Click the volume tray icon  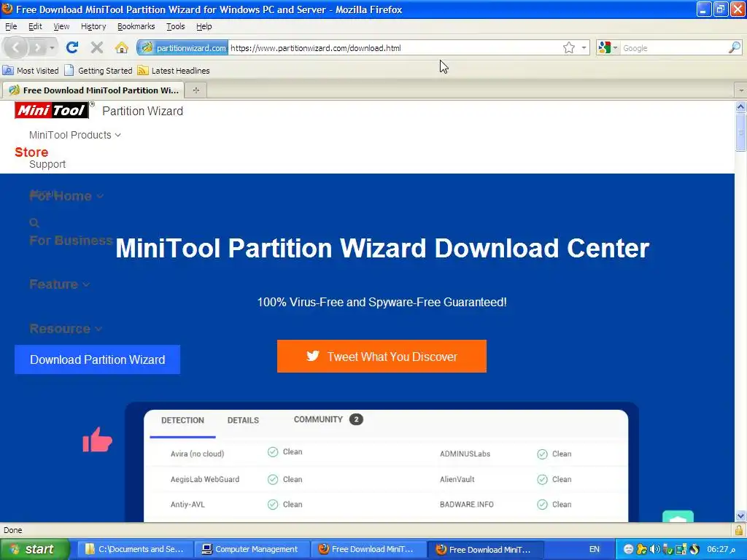[654, 549]
